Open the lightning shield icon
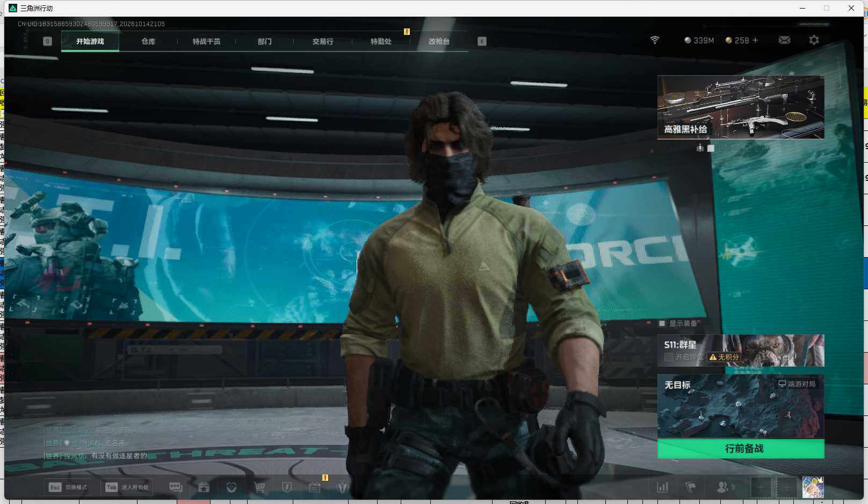This screenshot has width=868, height=504. pos(287,487)
